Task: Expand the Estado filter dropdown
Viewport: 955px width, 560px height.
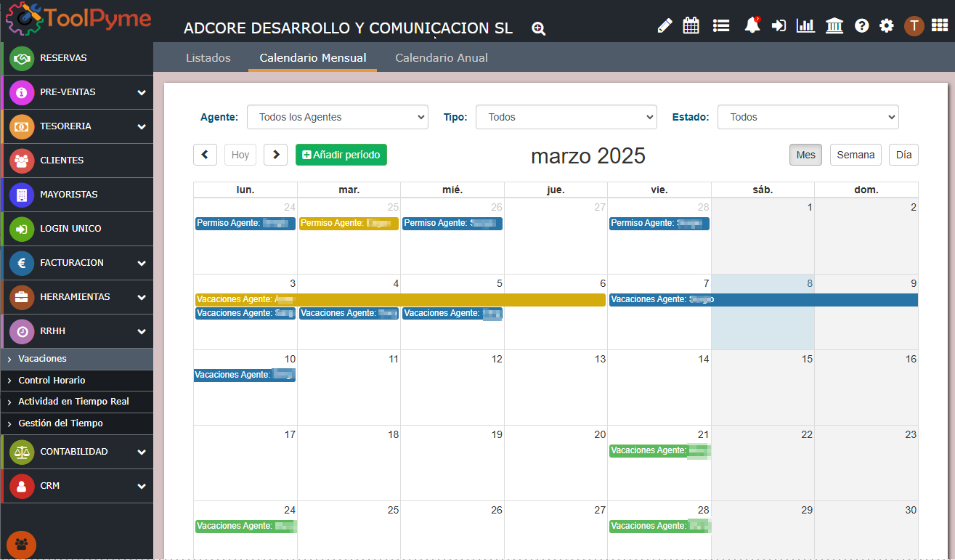Action: tap(808, 117)
